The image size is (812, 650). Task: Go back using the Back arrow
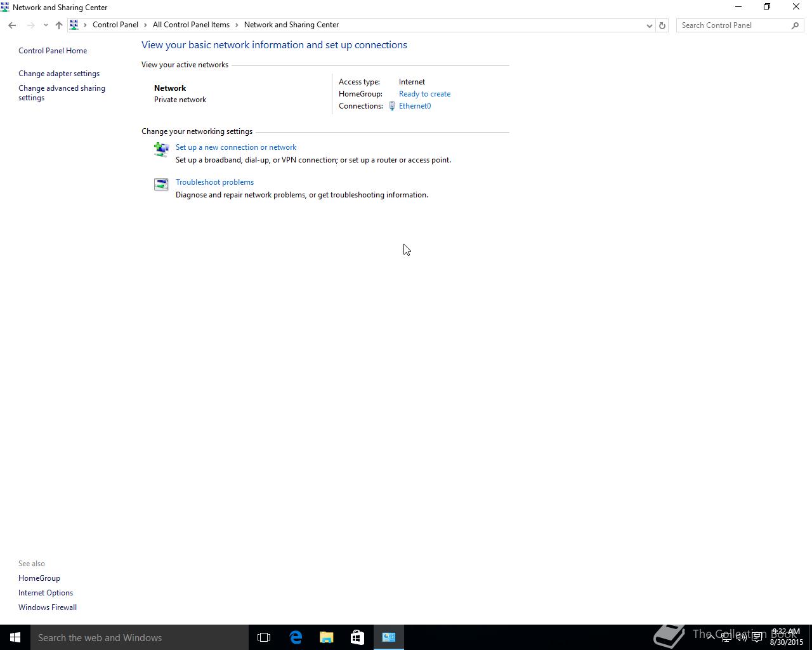[12, 25]
